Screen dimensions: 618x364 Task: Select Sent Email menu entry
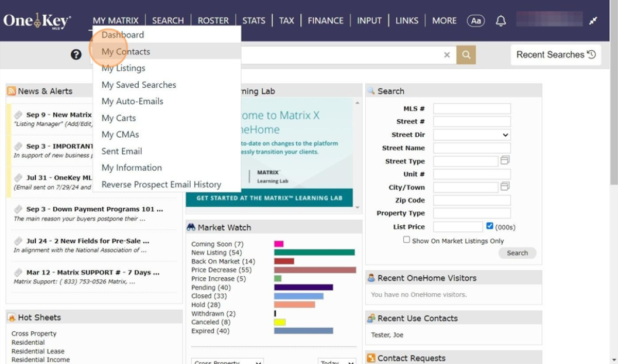point(122,151)
